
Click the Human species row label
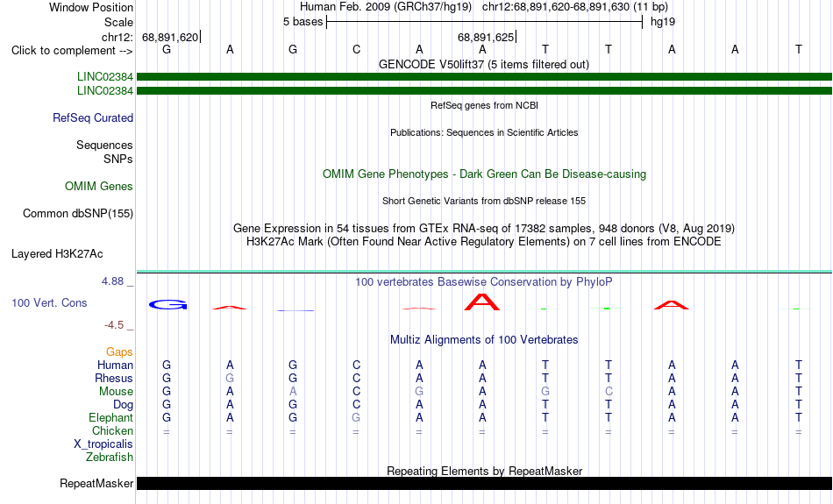[x=115, y=366]
